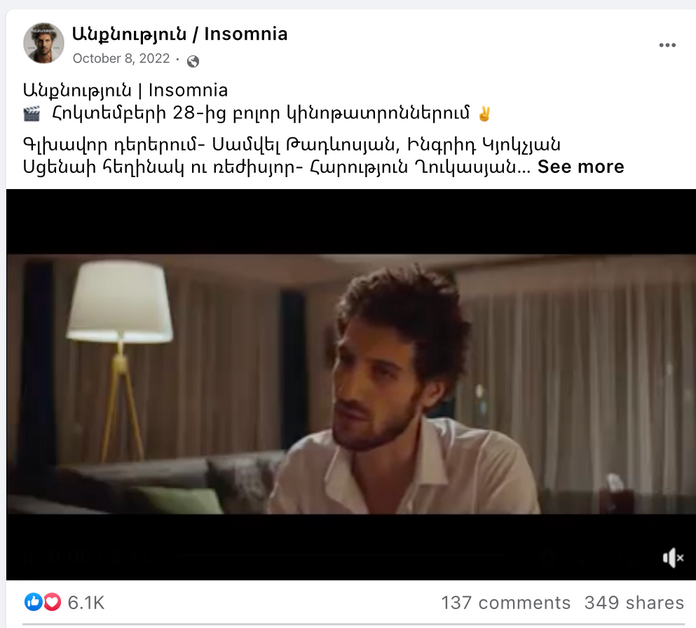The height and width of the screenshot is (628, 696).
Task: Click the victory hand emoji in the post
Action: [x=484, y=114]
